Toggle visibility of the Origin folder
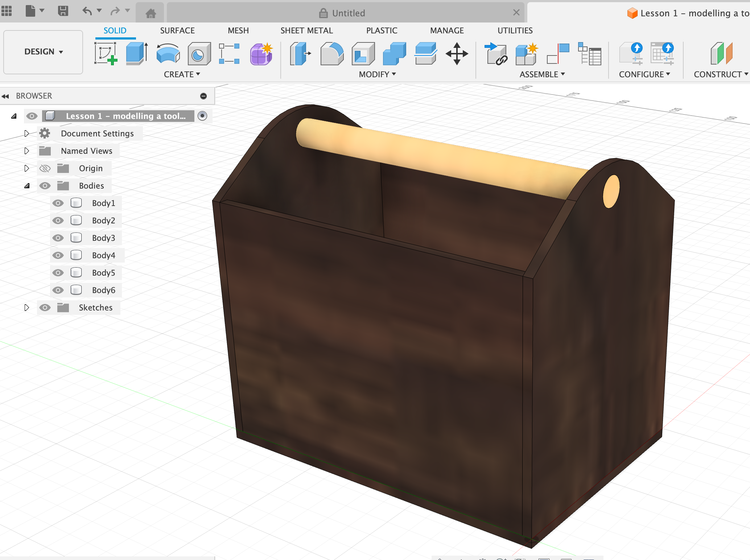The height and width of the screenshot is (560, 750). pyautogui.click(x=45, y=168)
